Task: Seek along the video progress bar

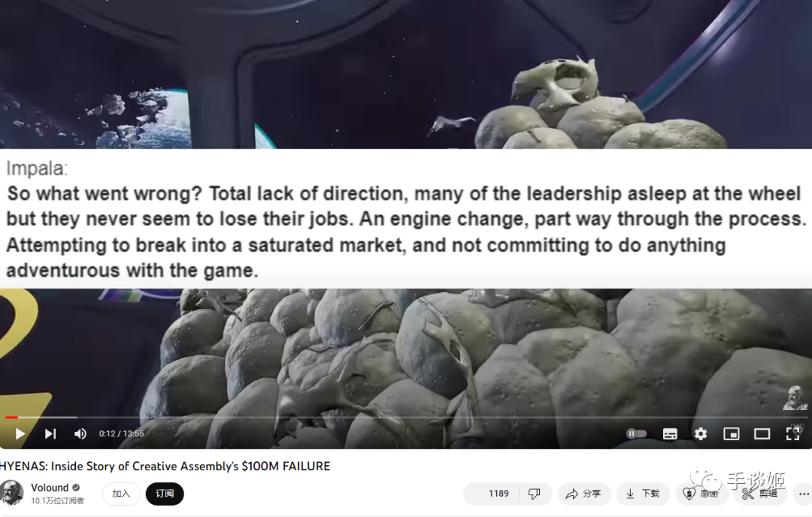Action: 406,417
